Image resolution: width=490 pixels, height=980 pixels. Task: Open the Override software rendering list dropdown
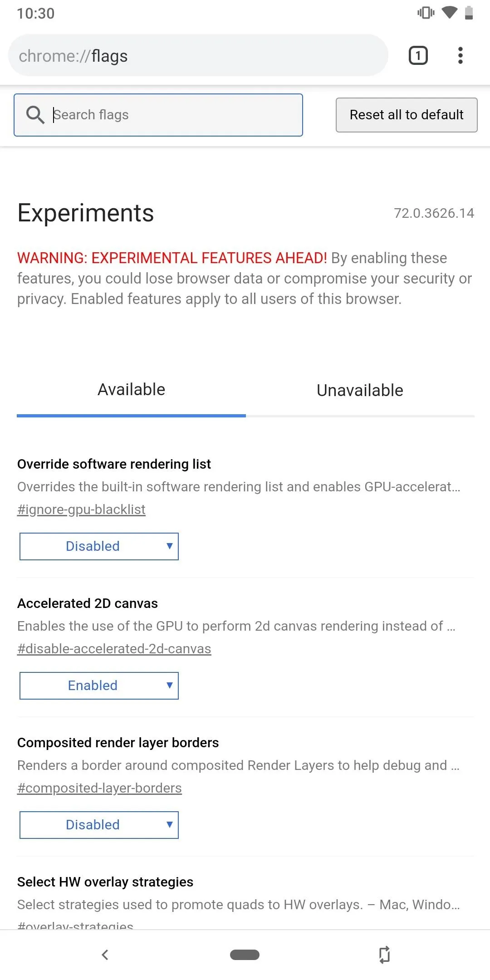pos(99,546)
